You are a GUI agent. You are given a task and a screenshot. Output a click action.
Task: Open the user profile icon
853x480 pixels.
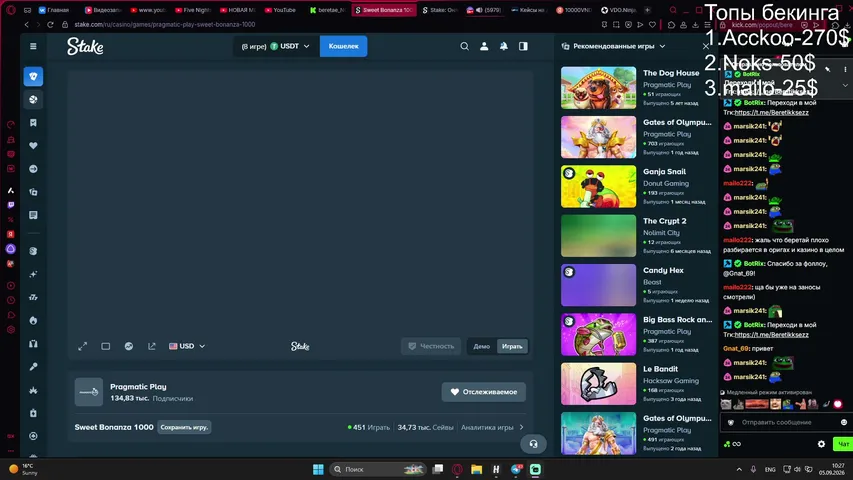484,46
